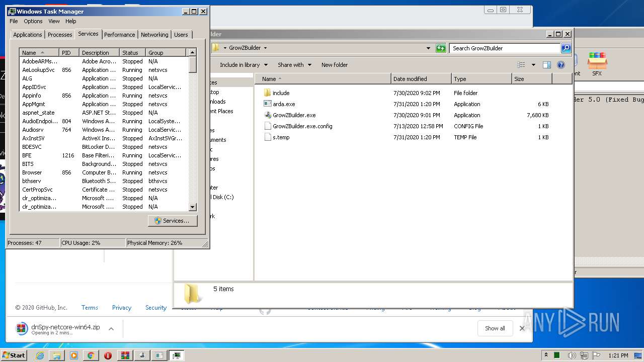
Task: Open Google Chrome from taskbar
Action: [x=91, y=355]
